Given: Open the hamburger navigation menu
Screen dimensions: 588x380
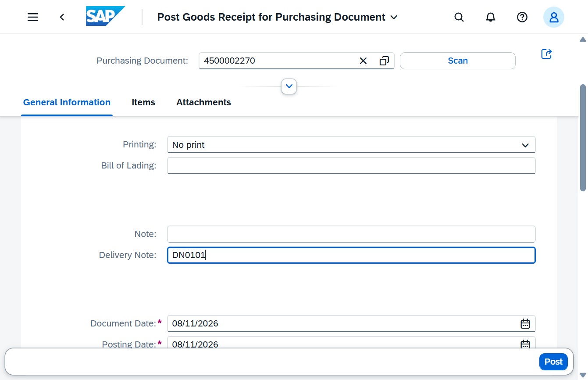Looking at the screenshot, I should point(33,17).
